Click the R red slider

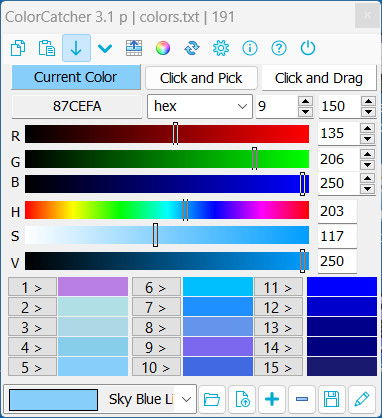[x=167, y=134]
